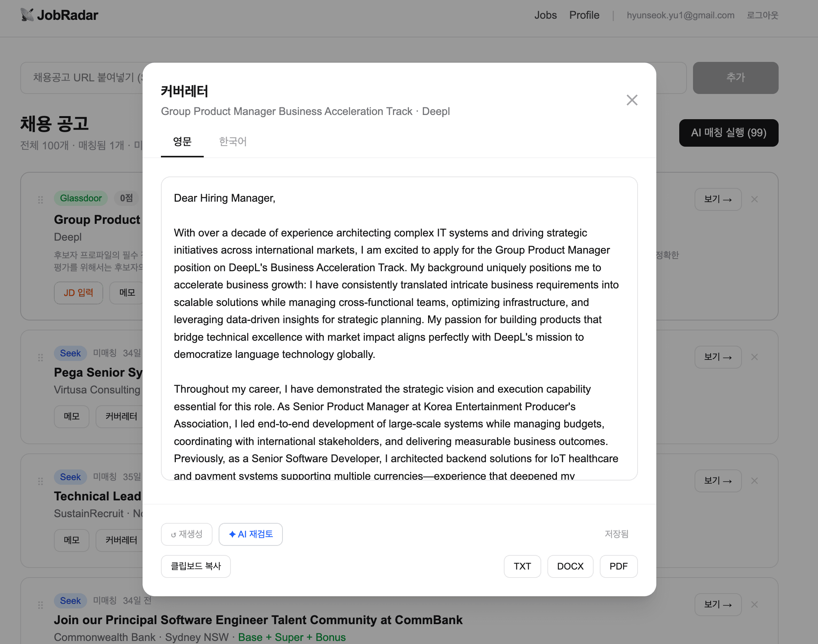Click the 추가 add button

tap(735, 78)
